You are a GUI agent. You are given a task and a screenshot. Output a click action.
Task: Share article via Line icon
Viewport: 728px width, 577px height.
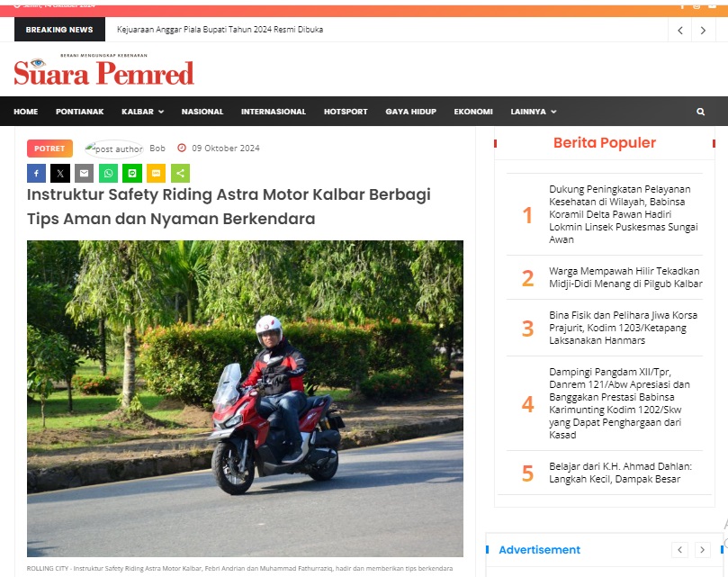132,174
